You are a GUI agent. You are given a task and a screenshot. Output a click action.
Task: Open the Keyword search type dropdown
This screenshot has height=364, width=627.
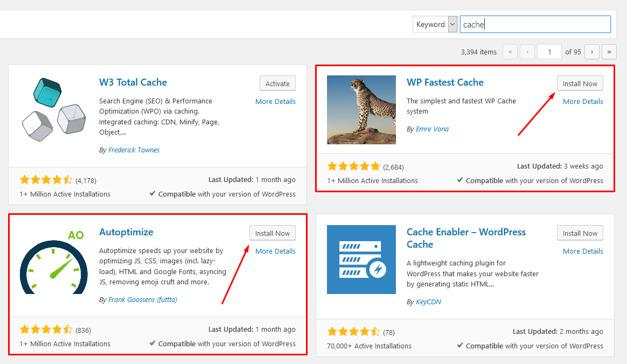point(435,24)
